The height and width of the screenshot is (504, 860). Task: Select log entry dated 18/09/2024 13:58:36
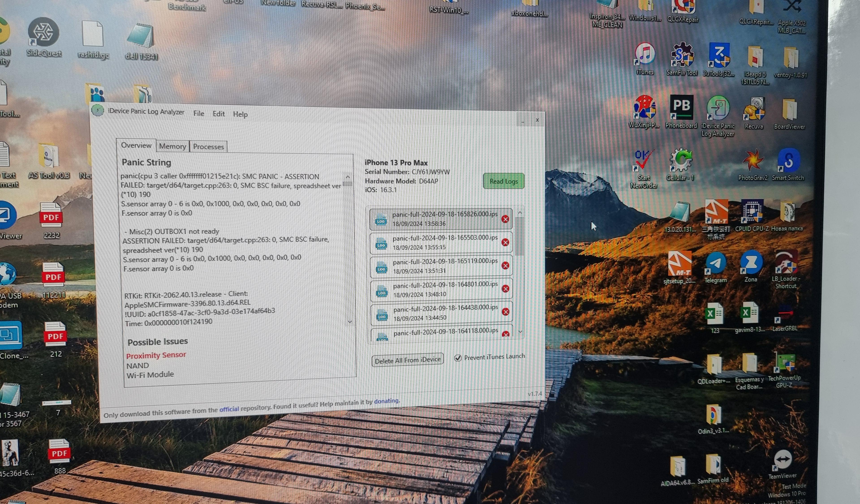click(x=441, y=219)
